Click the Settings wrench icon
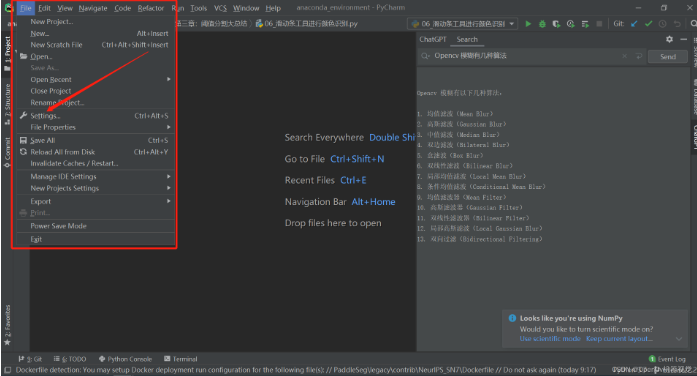The image size is (697, 376). pos(24,116)
